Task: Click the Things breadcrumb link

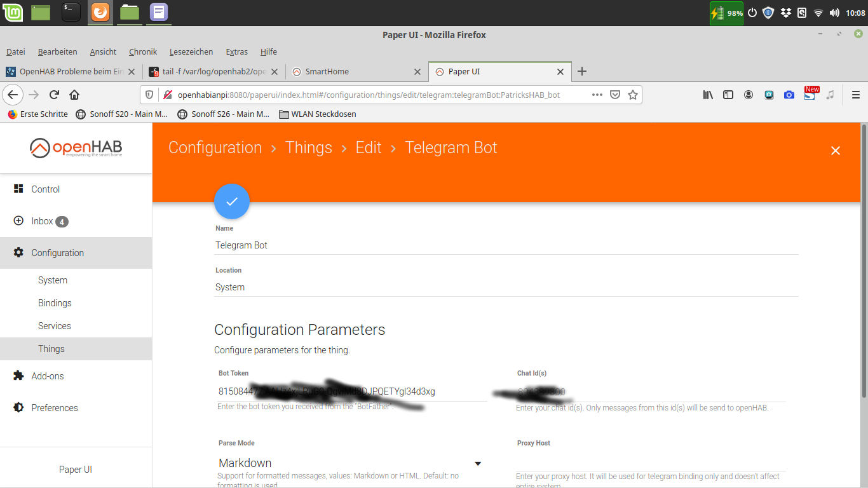Action: click(x=309, y=148)
